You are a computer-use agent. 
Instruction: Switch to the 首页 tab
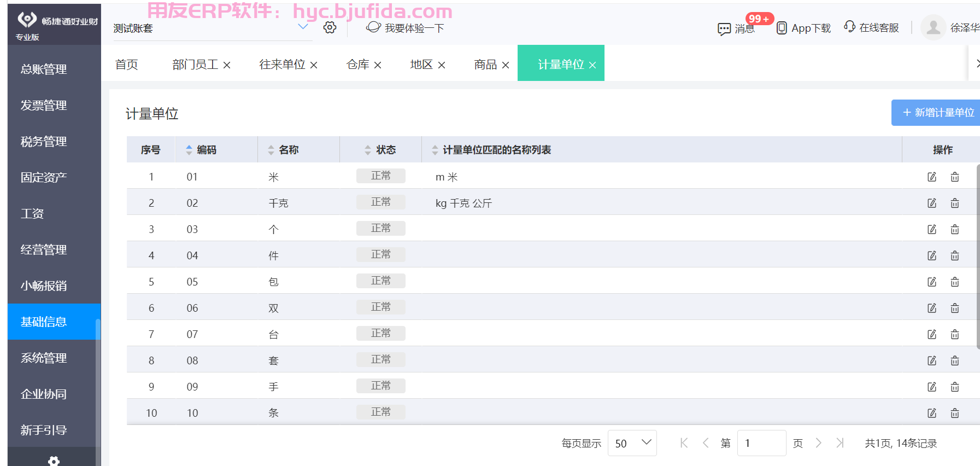click(127, 65)
